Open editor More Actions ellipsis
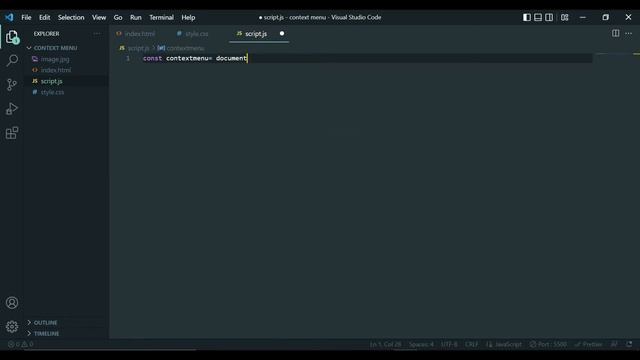 629,33
